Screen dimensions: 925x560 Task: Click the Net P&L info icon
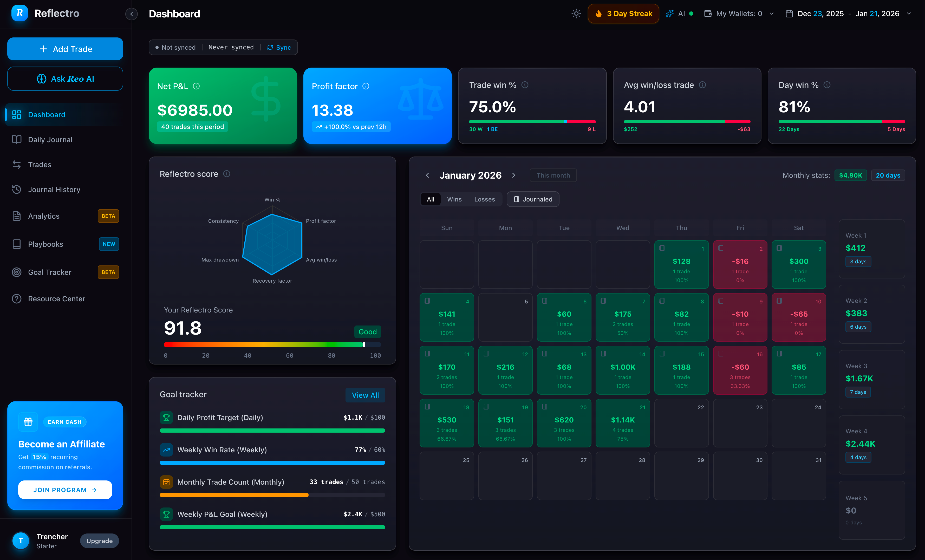(x=196, y=86)
